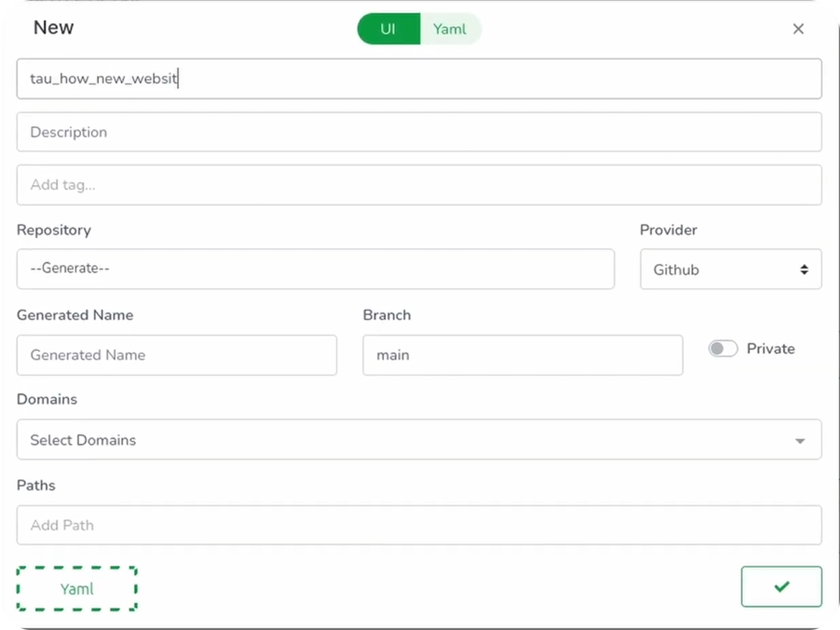Click the Add tag field

419,185
